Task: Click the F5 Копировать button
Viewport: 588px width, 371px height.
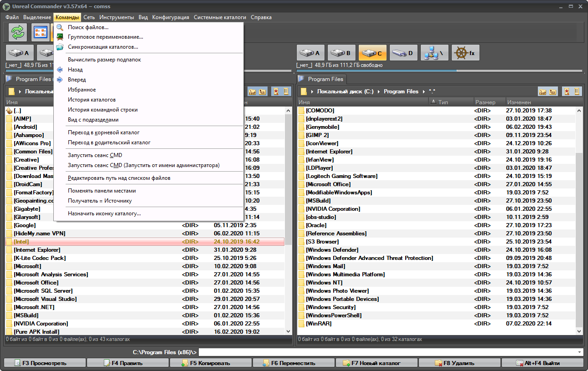Action: [211, 363]
